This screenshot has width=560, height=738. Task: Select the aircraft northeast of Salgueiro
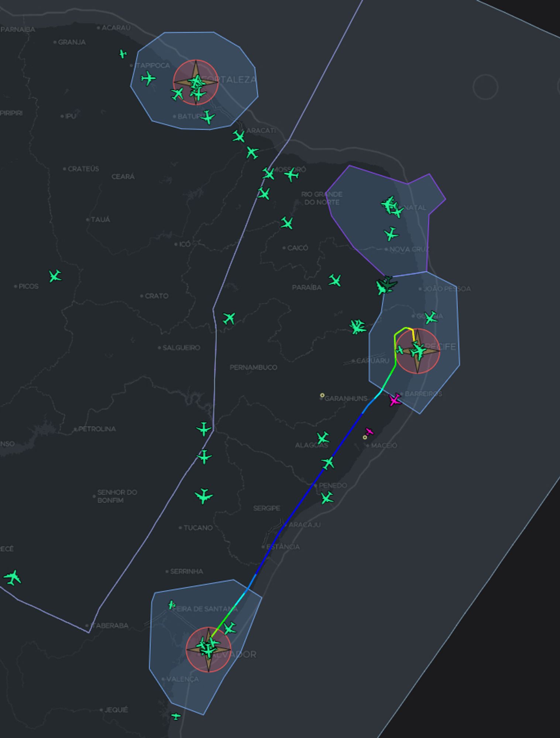(x=229, y=318)
